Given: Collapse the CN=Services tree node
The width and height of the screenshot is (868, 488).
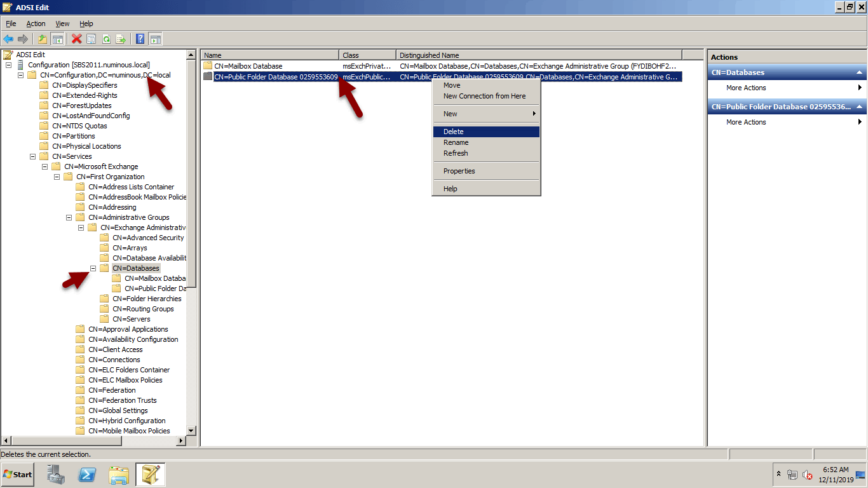Looking at the screenshot, I should (32, 156).
